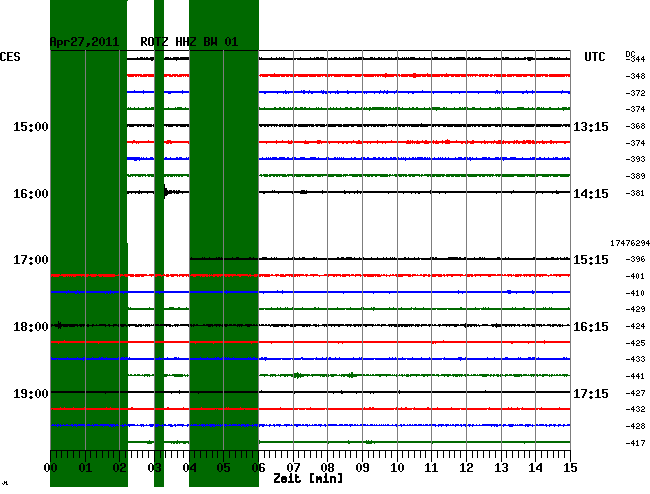This screenshot has width=650, height=494.
Task: Click the DC offset value -424
Action: pos(635,326)
